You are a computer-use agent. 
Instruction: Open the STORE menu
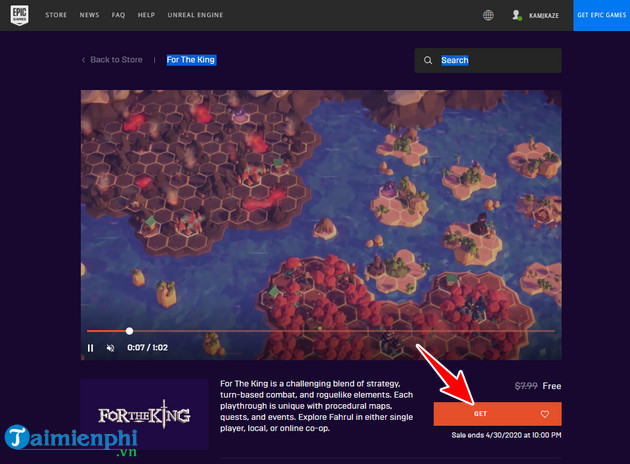[56, 15]
